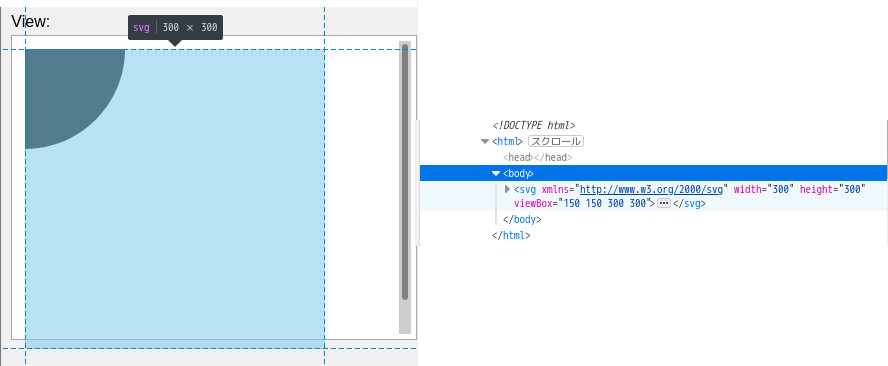The width and height of the screenshot is (888, 366).
Task: Expand the svg element node
Action: (507, 189)
